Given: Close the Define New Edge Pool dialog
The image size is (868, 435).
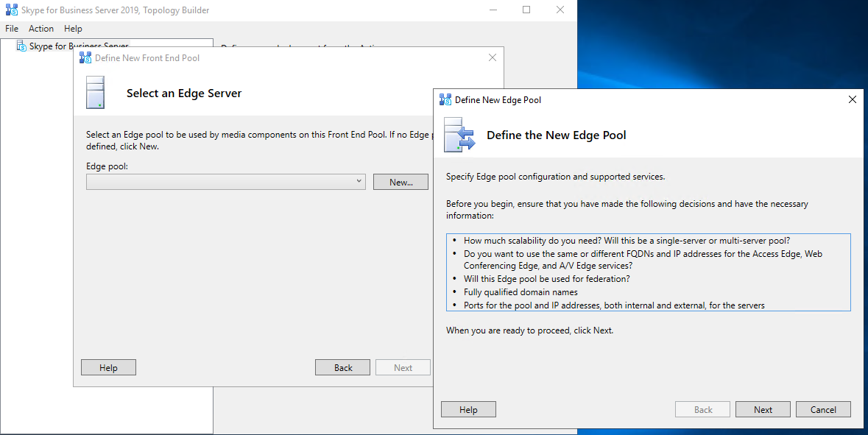Looking at the screenshot, I should point(852,99).
